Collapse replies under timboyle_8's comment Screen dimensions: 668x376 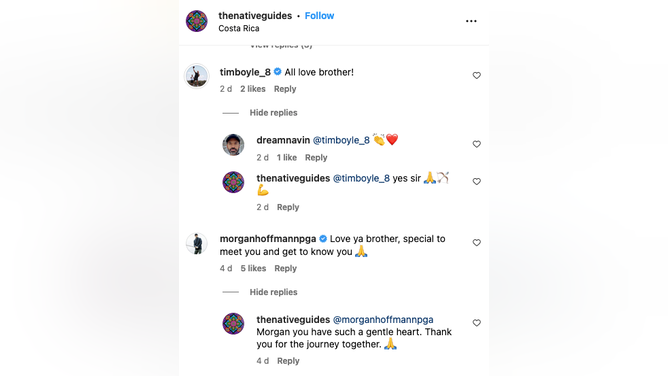[x=273, y=113]
